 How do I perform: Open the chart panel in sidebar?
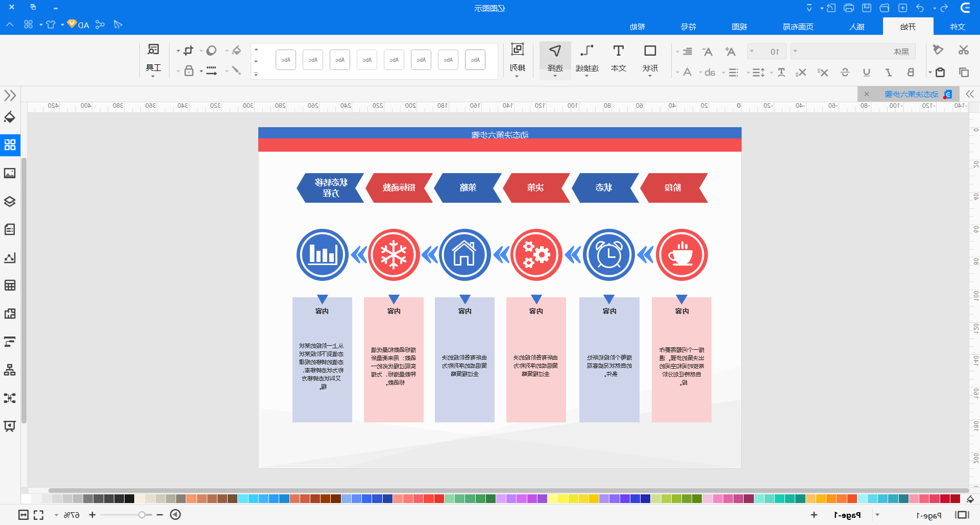10,257
